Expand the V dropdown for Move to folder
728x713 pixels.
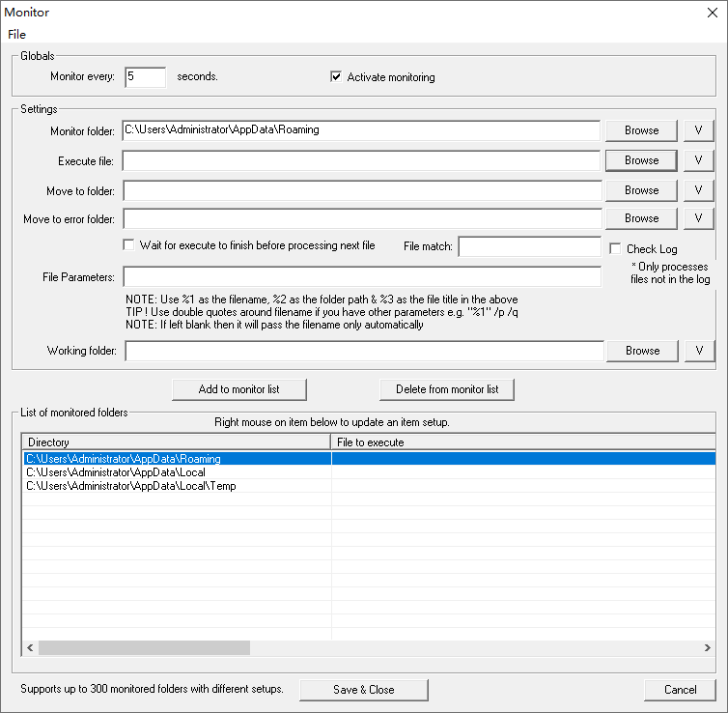tap(698, 190)
